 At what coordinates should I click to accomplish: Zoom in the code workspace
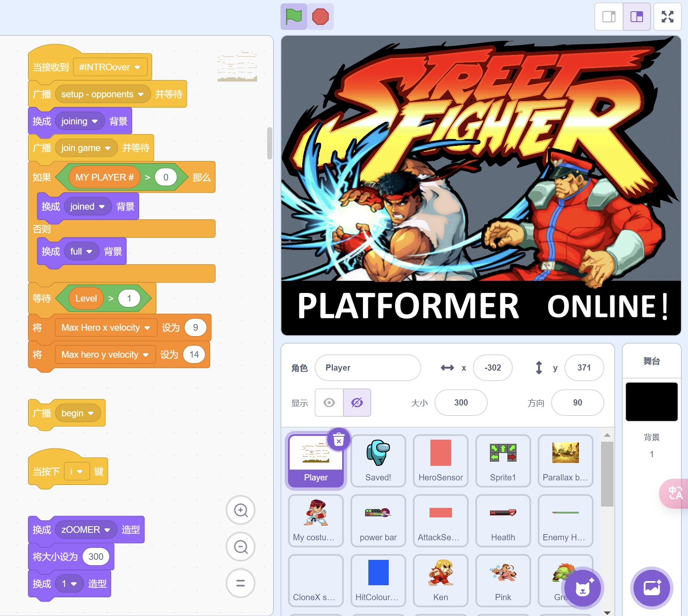241,510
